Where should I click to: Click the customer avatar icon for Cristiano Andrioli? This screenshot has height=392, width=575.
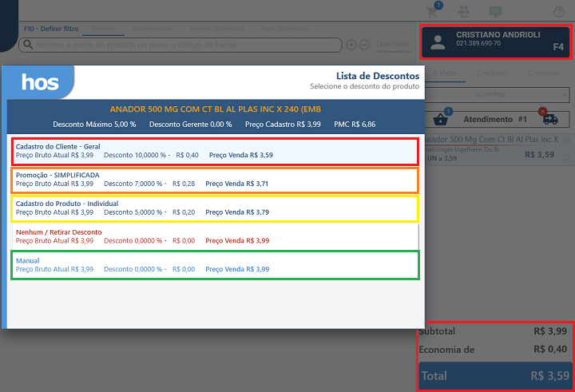click(x=438, y=44)
